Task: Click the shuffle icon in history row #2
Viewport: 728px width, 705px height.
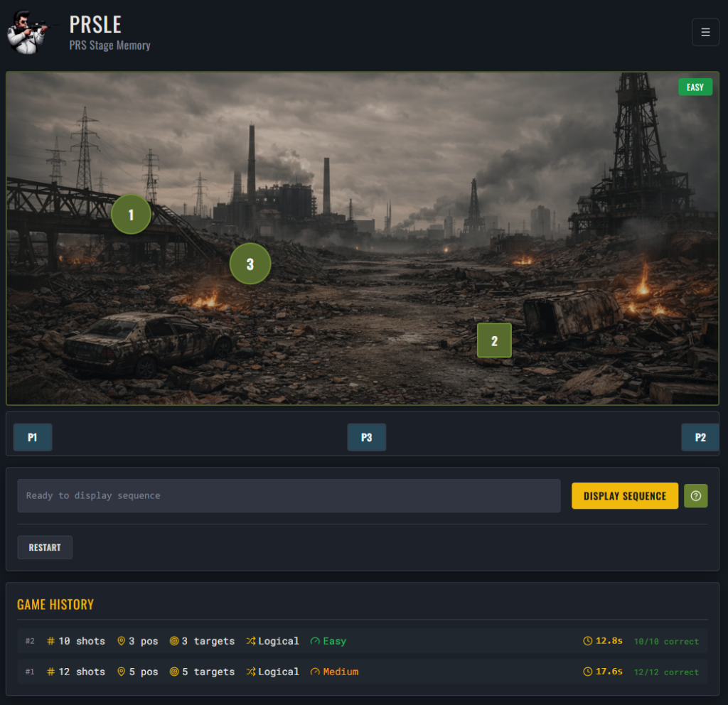Action: tap(250, 641)
